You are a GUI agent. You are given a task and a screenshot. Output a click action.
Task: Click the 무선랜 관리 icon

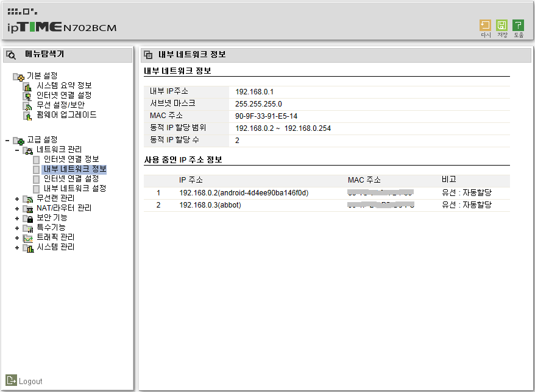coord(28,200)
